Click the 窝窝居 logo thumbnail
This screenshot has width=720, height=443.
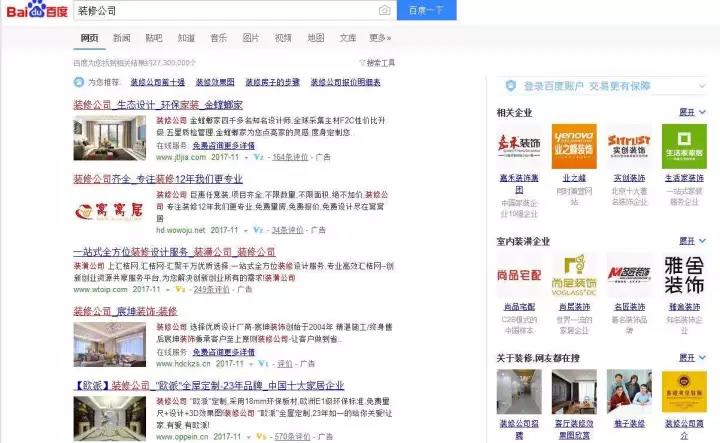[109, 211]
